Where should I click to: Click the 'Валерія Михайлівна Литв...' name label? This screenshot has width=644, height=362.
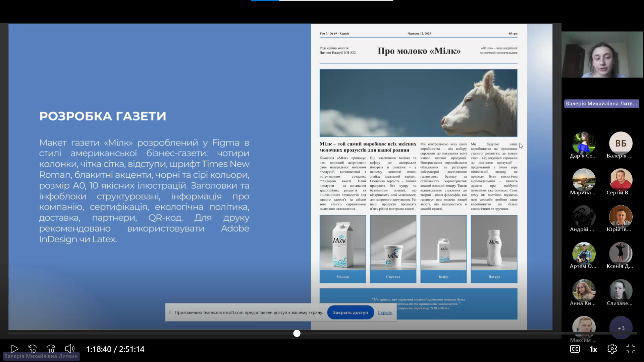pos(601,104)
